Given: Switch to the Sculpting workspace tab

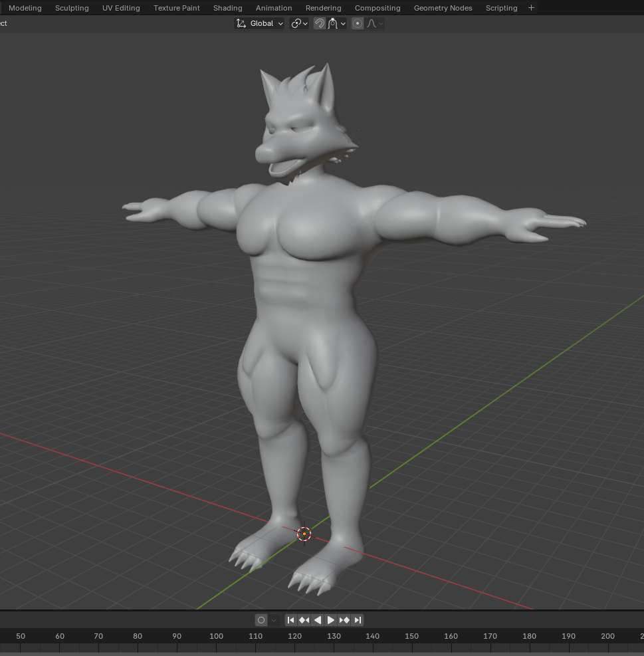Looking at the screenshot, I should (x=72, y=8).
